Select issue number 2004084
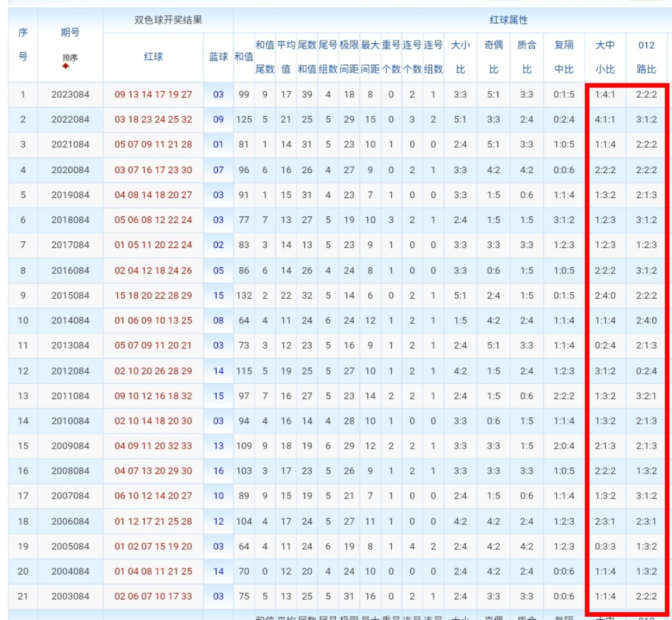Image resolution: width=672 pixels, height=620 pixels. coord(70,571)
